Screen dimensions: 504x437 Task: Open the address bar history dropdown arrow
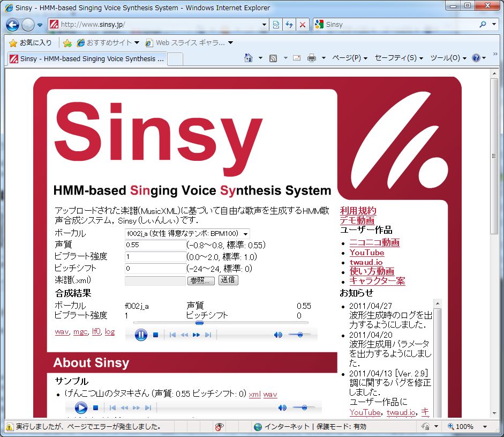pyautogui.click(x=264, y=25)
